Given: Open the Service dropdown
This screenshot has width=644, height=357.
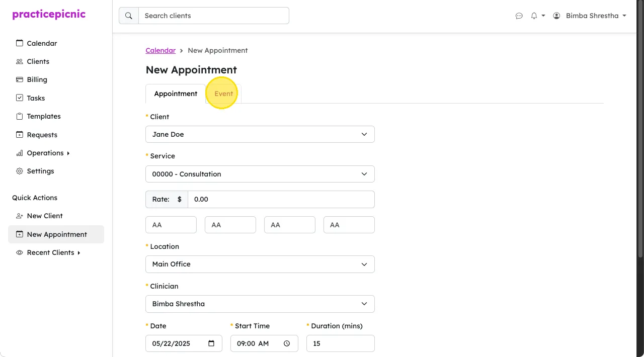Looking at the screenshot, I should point(260,174).
